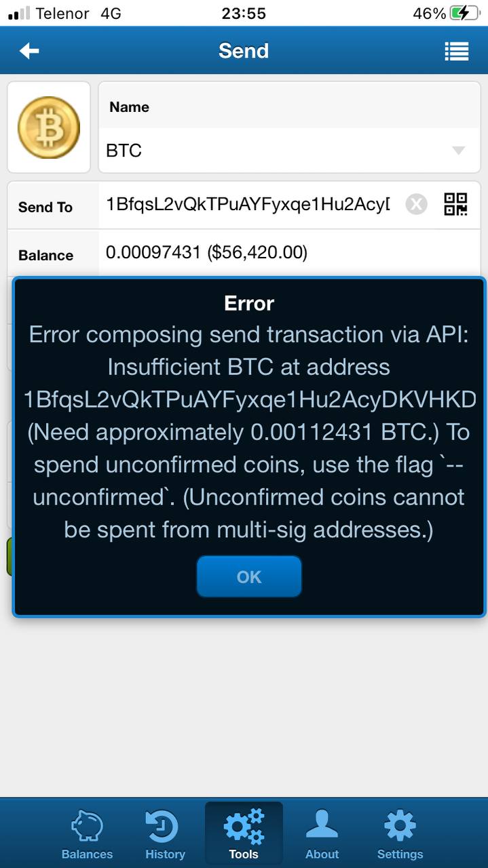Viewport: 488px width, 868px height.
Task: Tap the person About icon
Action: click(322, 825)
